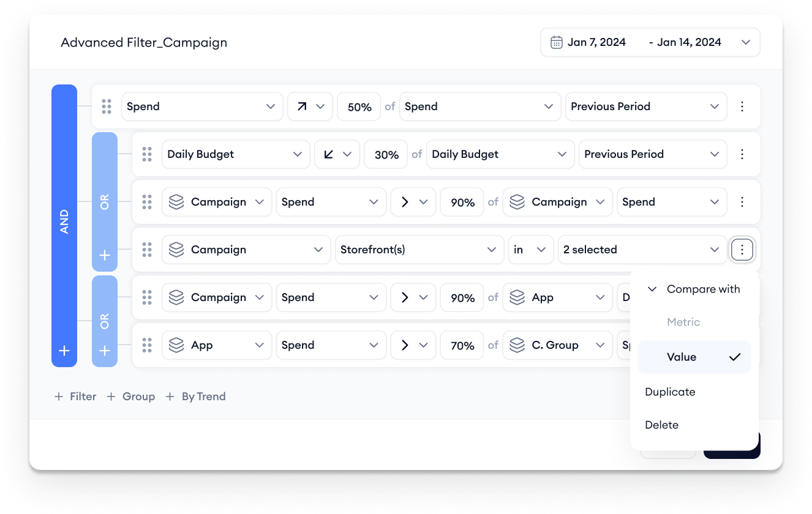Click drag handle of Daily Budget row
Viewport: 812px width, 514px height.
coord(147,154)
